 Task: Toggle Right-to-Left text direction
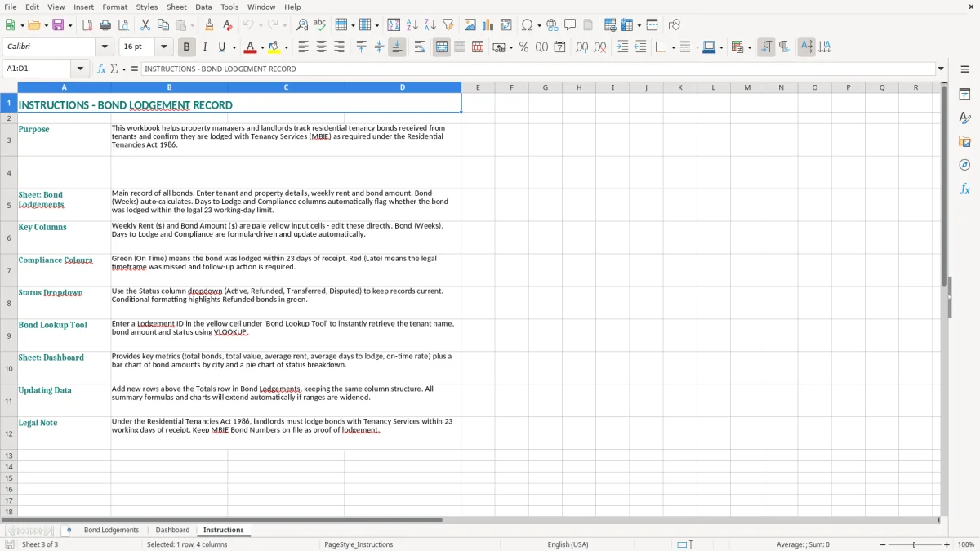tap(784, 47)
